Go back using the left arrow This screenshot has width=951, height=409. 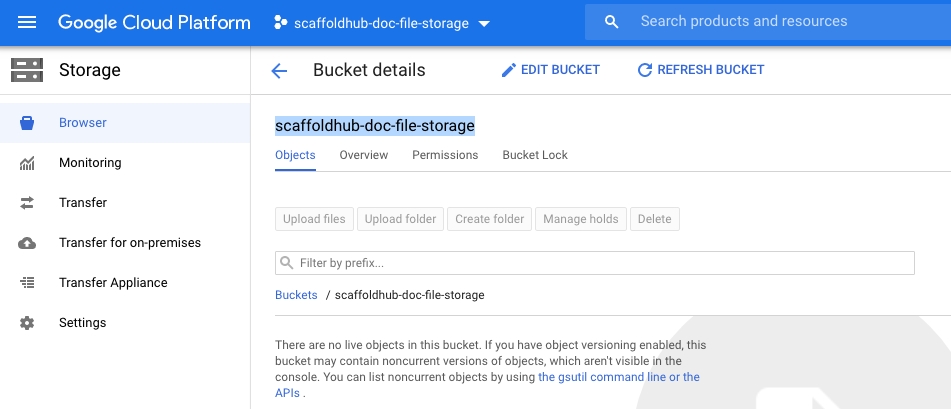pos(279,70)
